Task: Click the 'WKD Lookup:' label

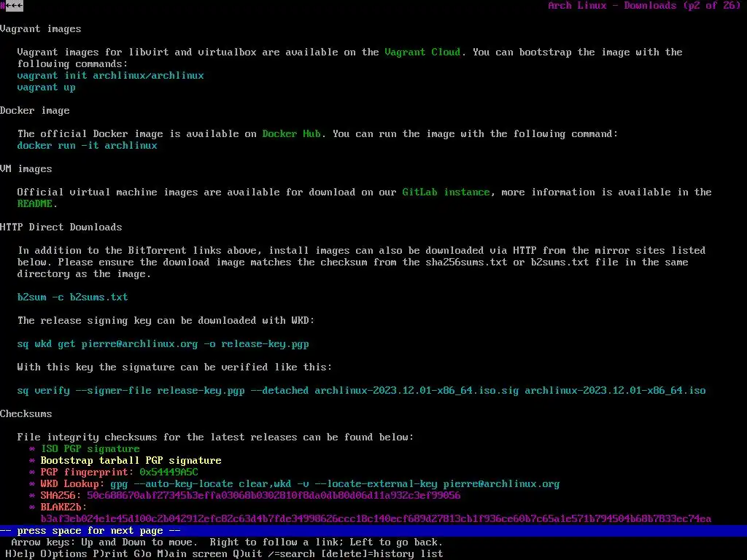Action: pyautogui.click(x=72, y=484)
